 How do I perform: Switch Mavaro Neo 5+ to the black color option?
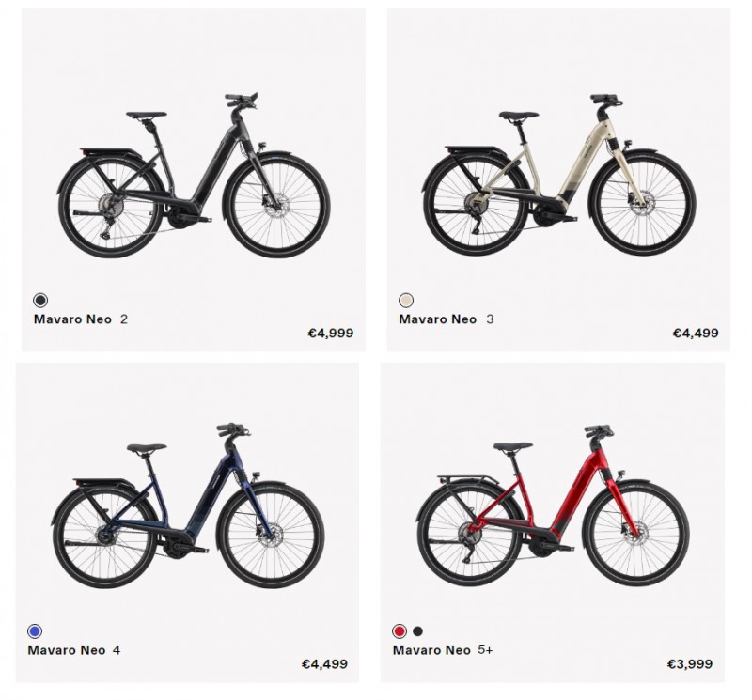click(417, 631)
